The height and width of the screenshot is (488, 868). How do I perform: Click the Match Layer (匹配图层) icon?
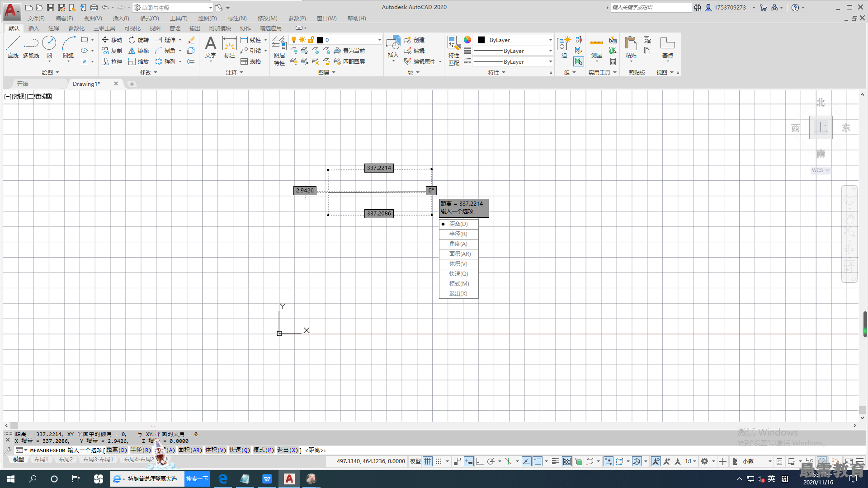tap(349, 61)
